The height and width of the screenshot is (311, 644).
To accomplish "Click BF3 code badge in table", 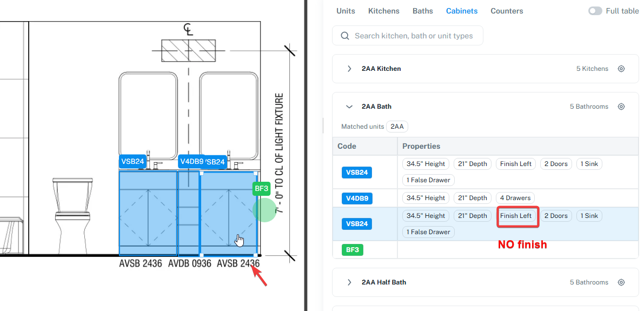I will click(353, 250).
